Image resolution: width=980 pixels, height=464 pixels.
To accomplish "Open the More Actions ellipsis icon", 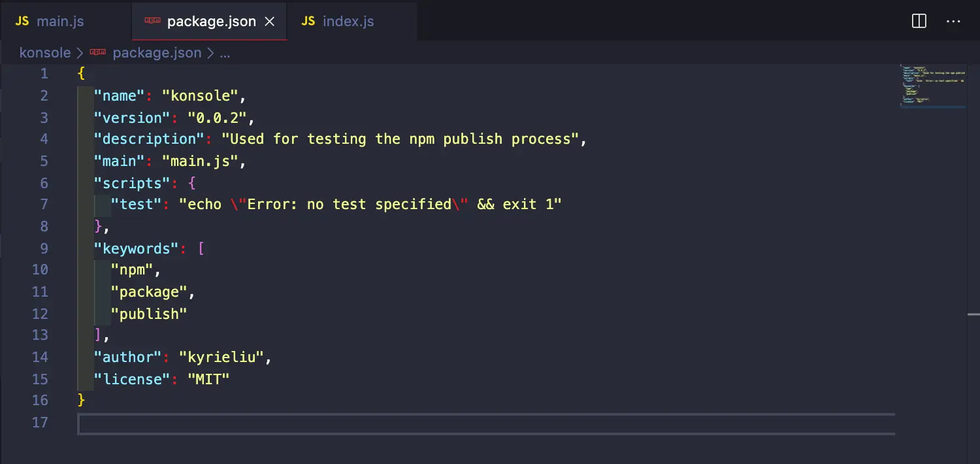I will [x=954, y=21].
